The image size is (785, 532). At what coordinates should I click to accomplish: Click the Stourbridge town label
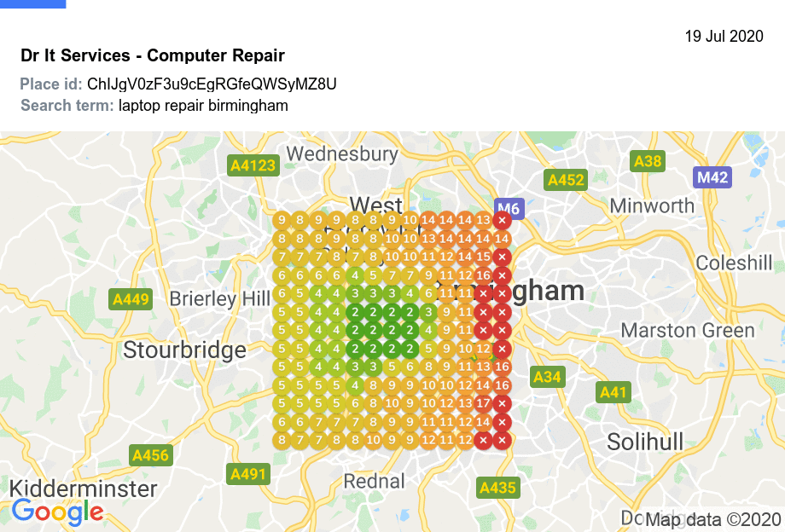(x=184, y=350)
